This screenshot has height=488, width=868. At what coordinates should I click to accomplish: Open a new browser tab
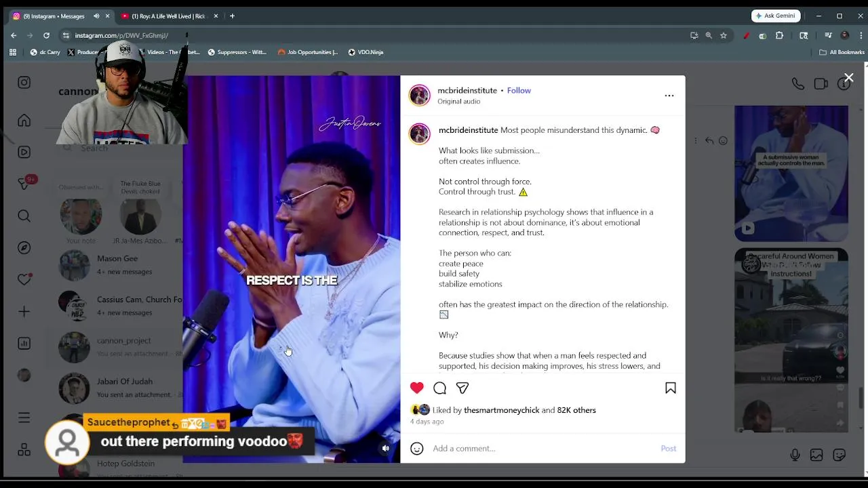(x=232, y=16)
